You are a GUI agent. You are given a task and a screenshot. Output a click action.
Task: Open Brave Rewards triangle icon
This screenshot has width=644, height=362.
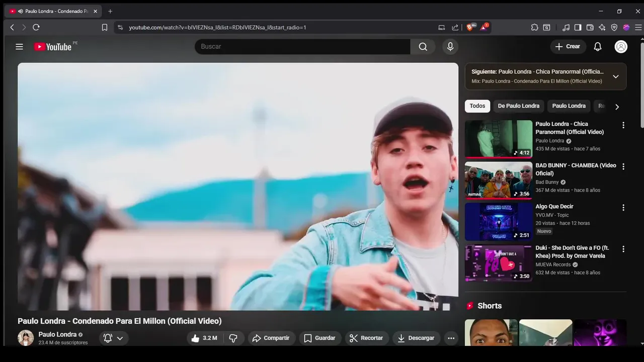(x=484, y=28)
